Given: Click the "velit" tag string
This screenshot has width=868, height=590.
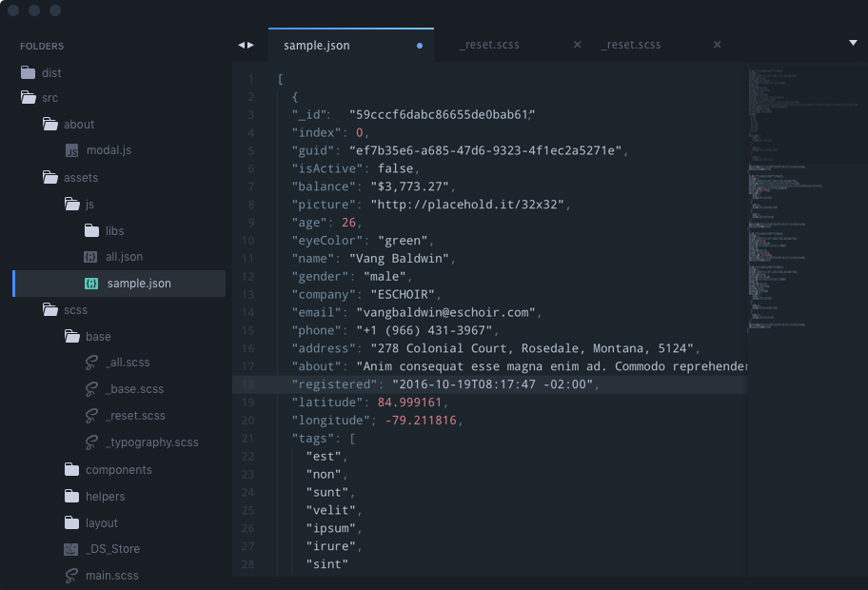Looking at the screenshot, I should click(x=330, y=510).
